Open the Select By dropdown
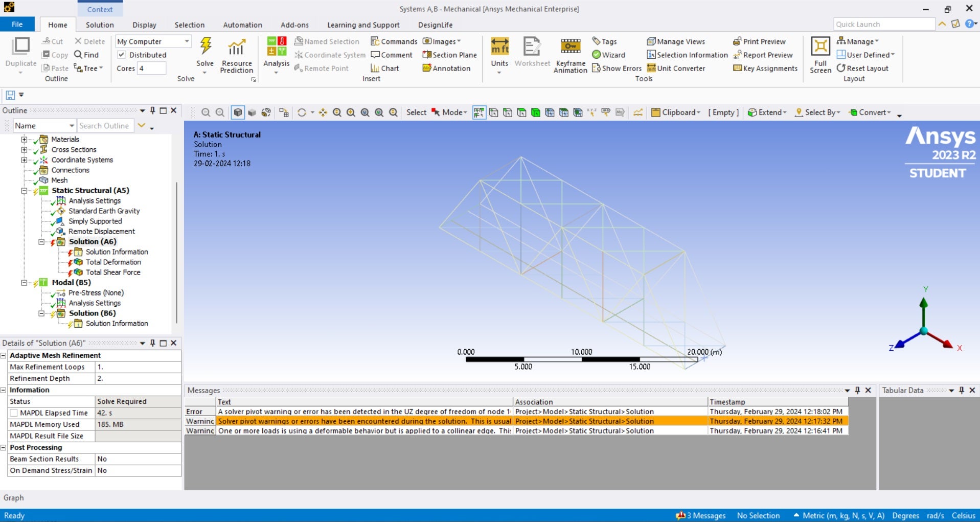 coord(817,112)
